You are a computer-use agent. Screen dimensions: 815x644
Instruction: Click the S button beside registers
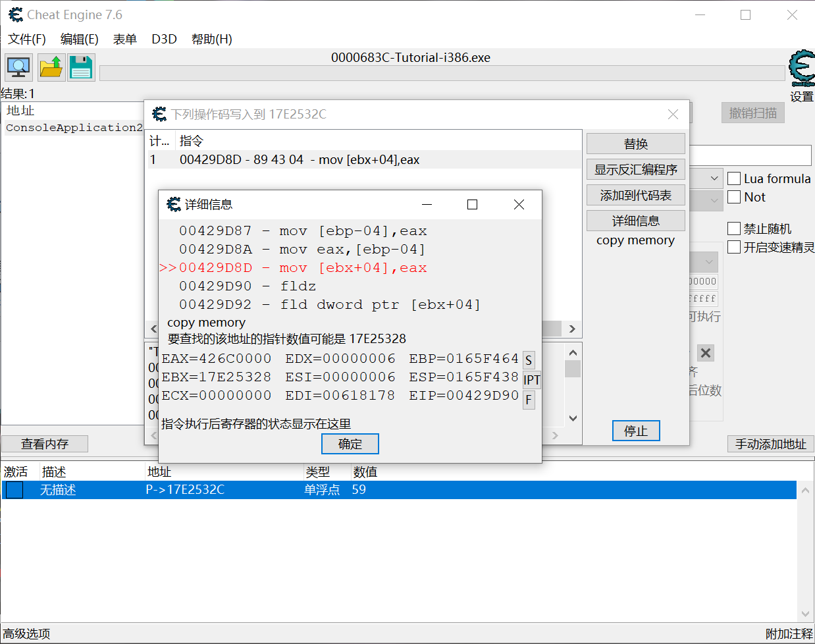point(529,360)
